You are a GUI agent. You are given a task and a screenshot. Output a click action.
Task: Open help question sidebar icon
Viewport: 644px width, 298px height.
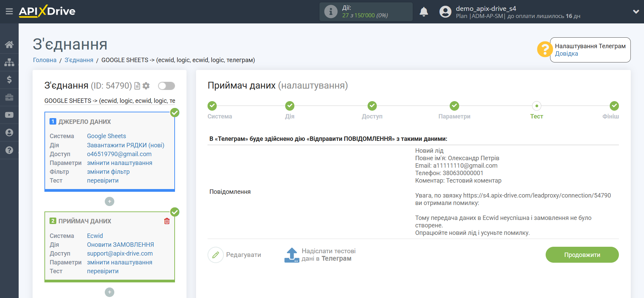click(x=9, y=150)
